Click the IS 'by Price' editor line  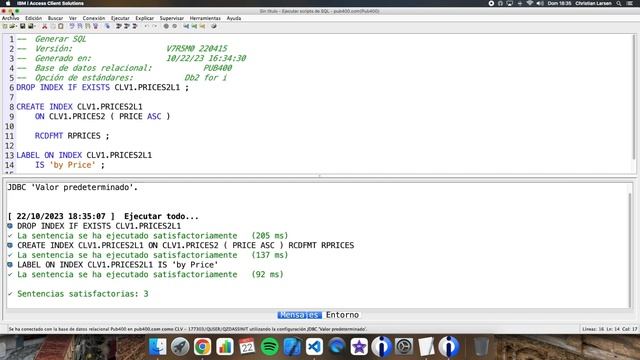coord(69,165)
